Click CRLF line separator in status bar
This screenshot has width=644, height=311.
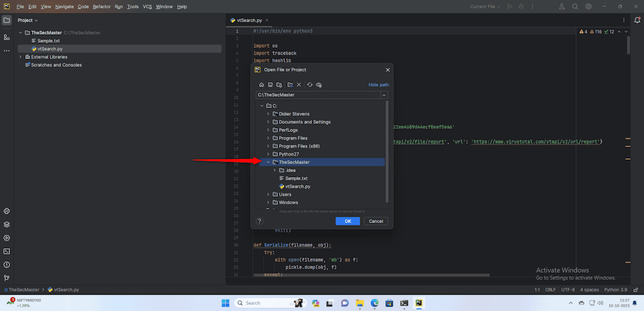[x=550, y=290]
